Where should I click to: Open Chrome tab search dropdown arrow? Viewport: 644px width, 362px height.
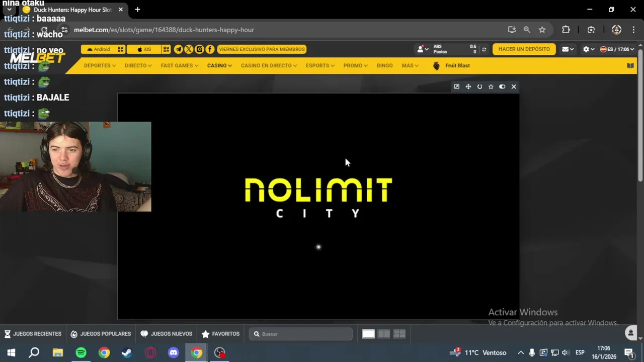[9, 10]
